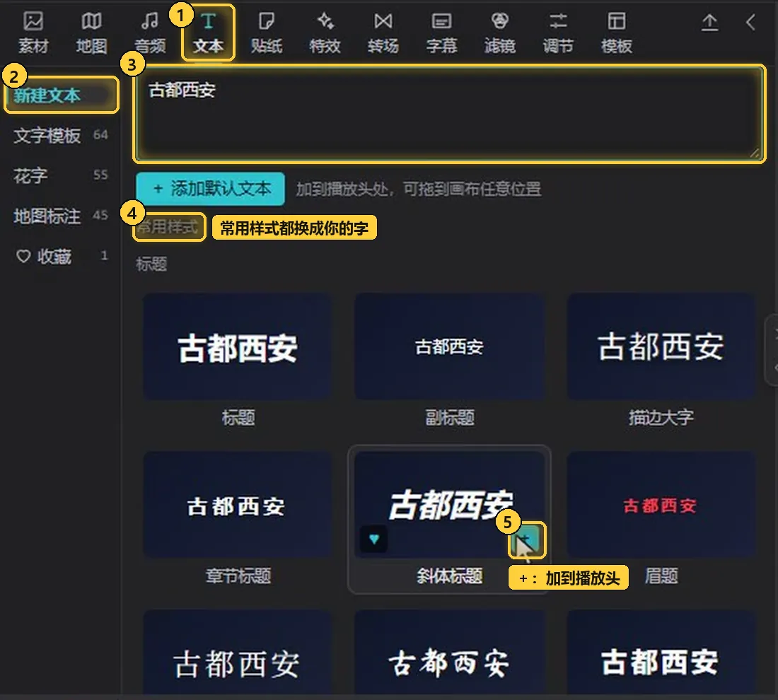The height and width of the screenshot is (700, 778).
Task: Open the 调节 adjustment tab
Action: pos(558,33)
